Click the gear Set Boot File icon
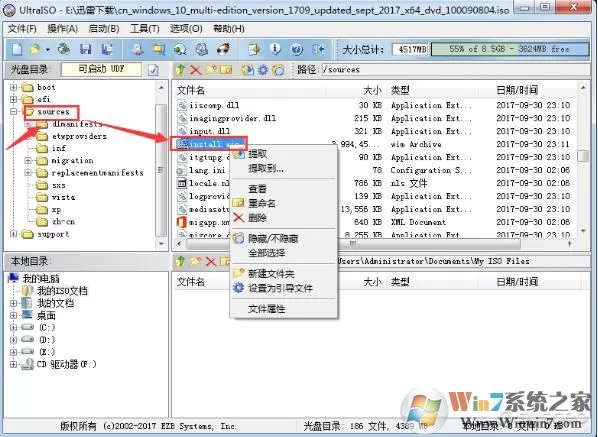This screenshot has width=598, height=437. click(x=263, y=70)
